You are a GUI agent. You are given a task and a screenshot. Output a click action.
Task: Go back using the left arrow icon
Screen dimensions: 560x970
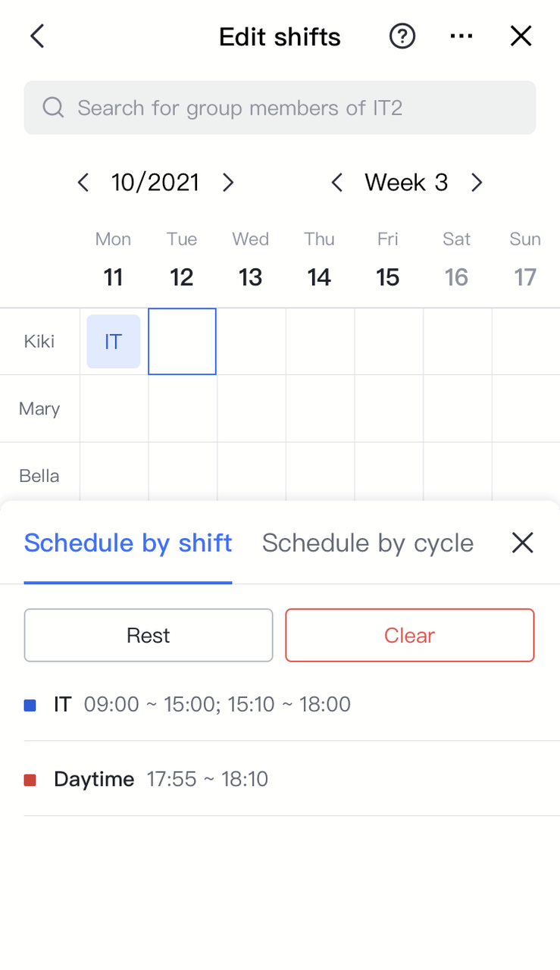[x=37, y=36]
